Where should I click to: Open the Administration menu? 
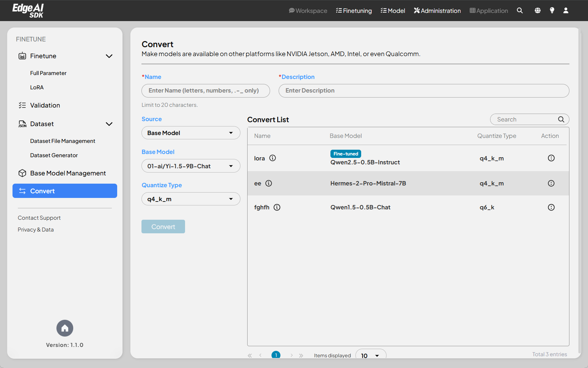437,11
